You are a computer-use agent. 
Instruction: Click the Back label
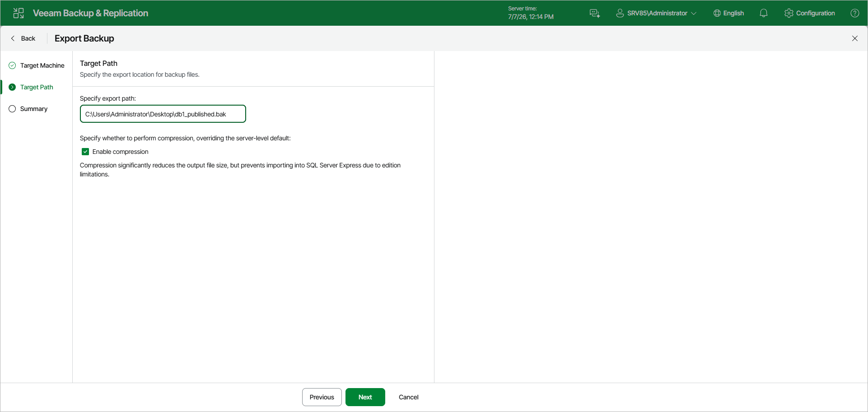(x=28, y=38)
